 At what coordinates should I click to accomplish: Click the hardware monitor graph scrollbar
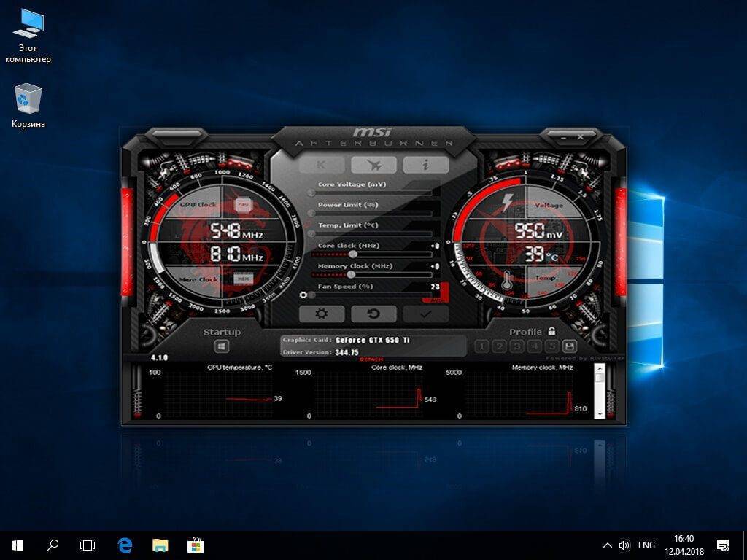pyautogui.click(x=599, y=394)
